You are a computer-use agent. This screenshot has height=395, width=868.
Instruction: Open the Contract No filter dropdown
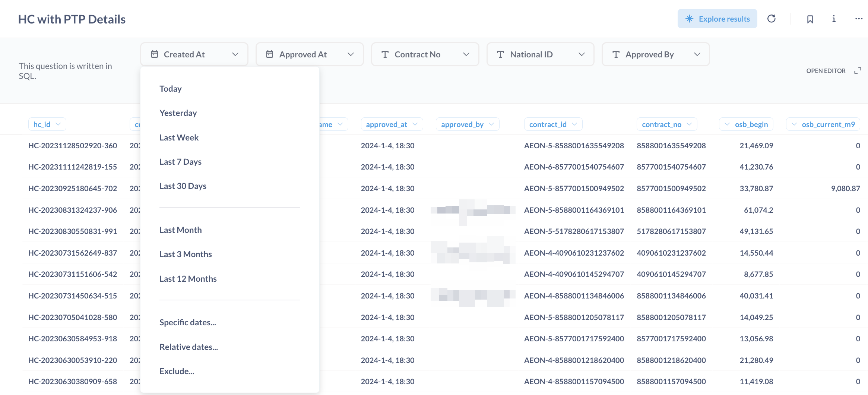coord(425,54)
